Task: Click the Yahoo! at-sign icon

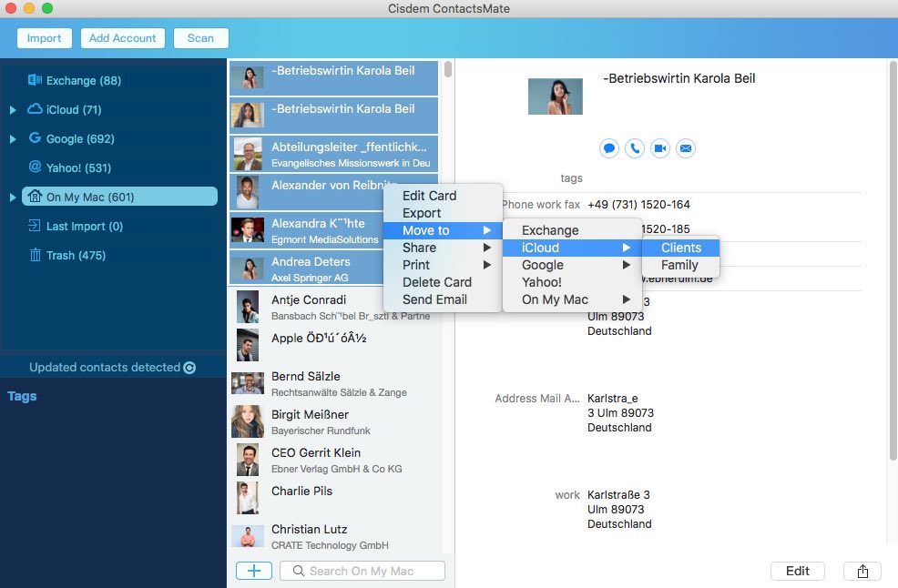Action: [x=35, y=167]
